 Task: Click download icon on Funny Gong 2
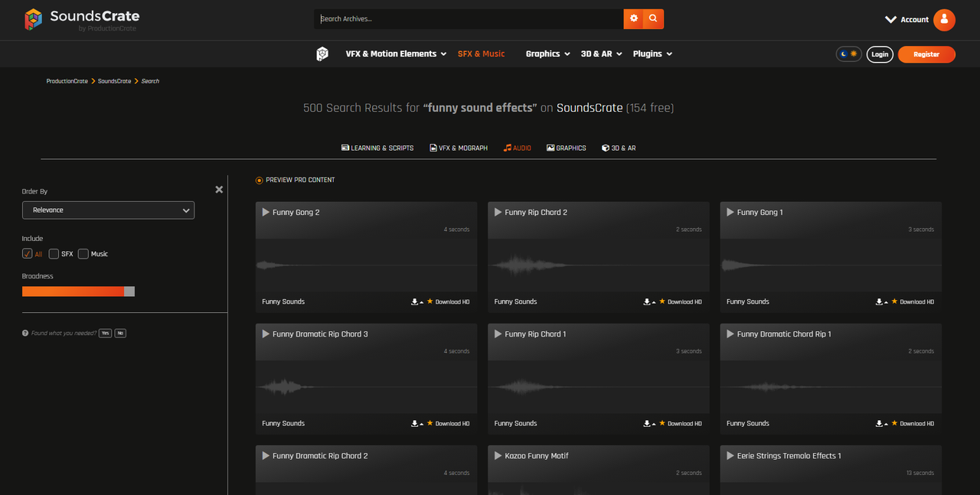[416, 301]
